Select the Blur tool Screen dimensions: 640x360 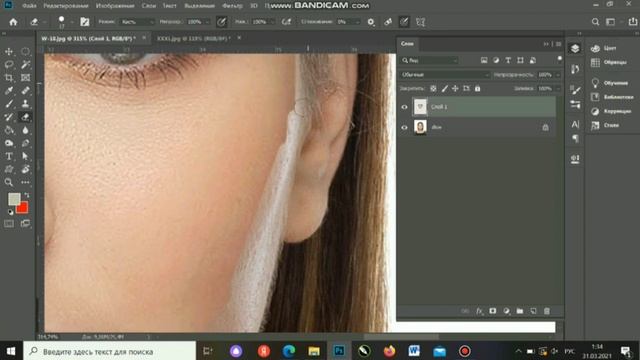pos(25,130)
